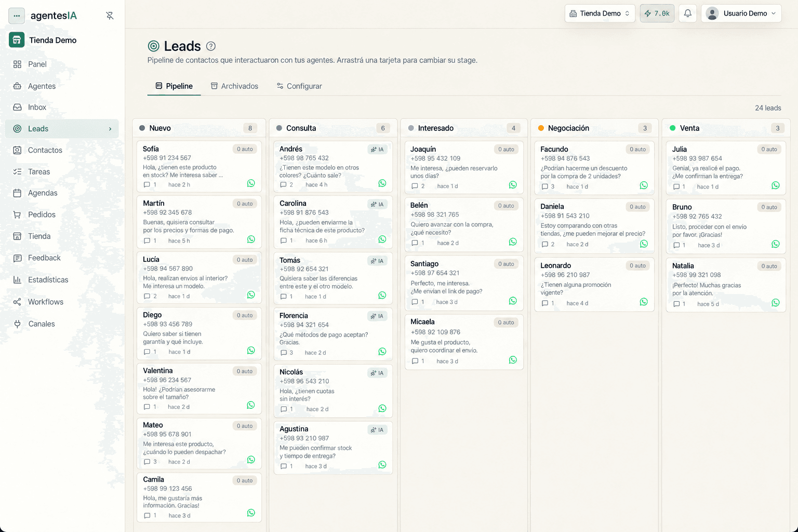
Task: Click the Nuevo column count badge 8
Action: point(250,128)
